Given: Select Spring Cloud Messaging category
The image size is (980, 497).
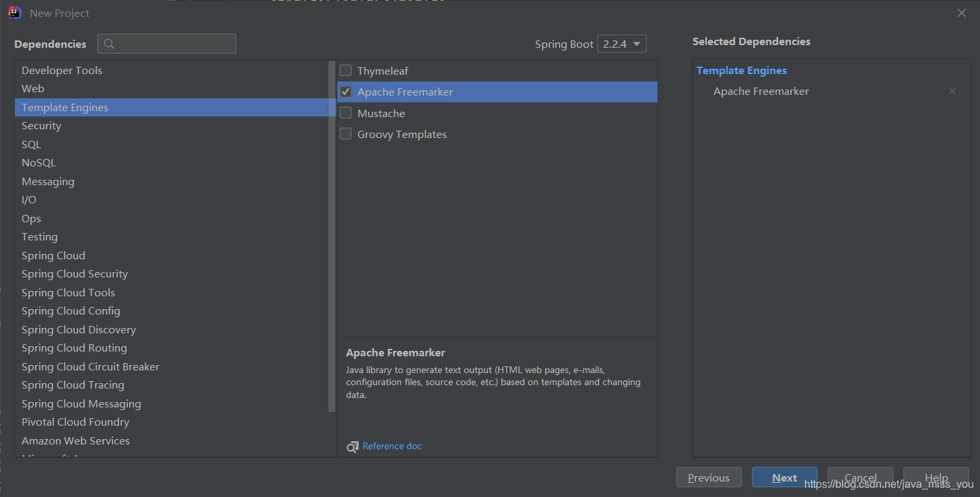Looking at the screenshot, I should coord(171,403).
